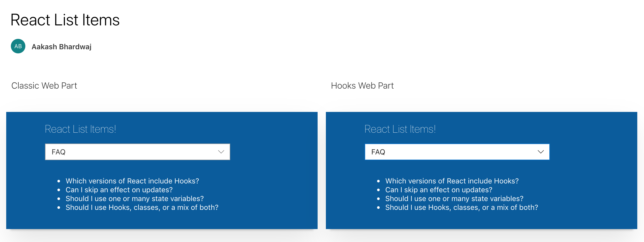Select 'Which versions of React include Hooks?' in Hooks Web Part
Image resolution: width=644 pixels, height=242 pixels.
pyautogui.click(x=452, y=181)
